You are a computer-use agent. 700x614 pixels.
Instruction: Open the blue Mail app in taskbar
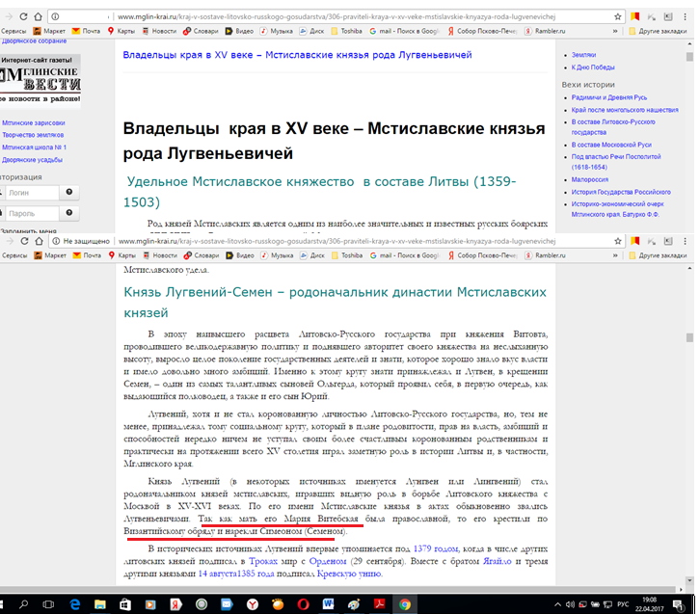point(227,604)
